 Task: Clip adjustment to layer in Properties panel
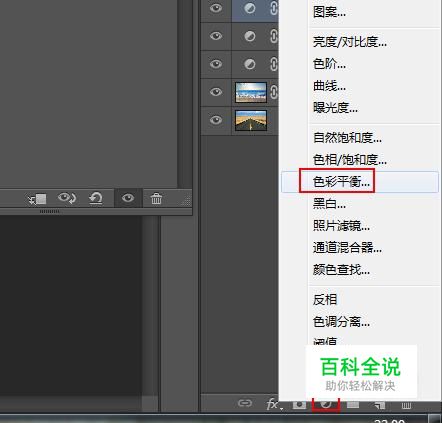[37, 199]
